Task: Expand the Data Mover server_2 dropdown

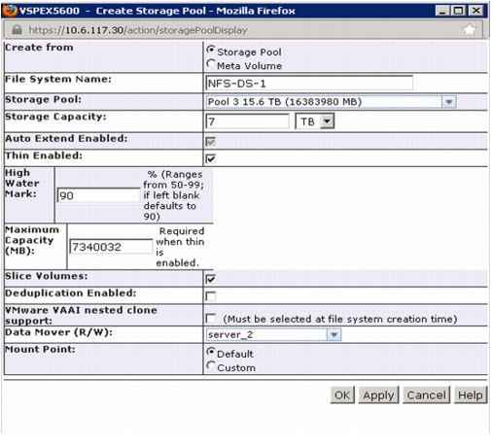Action: [273, 334]
